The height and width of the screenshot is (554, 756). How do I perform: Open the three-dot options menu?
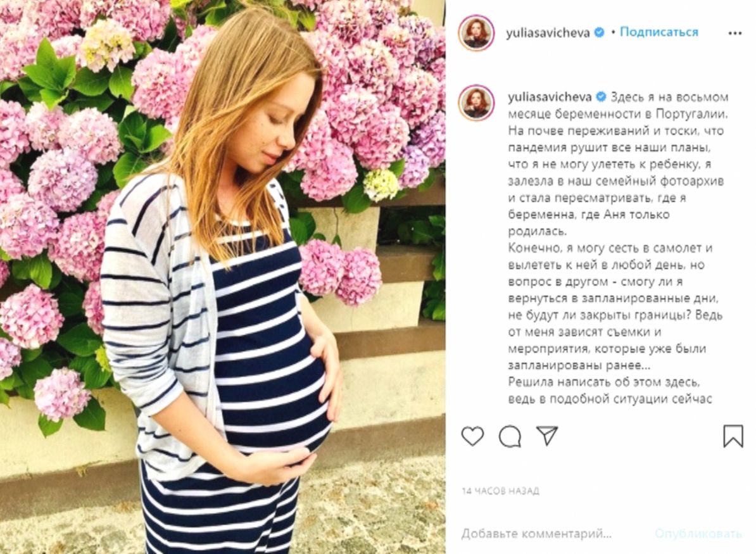pyautogui.click(x=734, y=34)
